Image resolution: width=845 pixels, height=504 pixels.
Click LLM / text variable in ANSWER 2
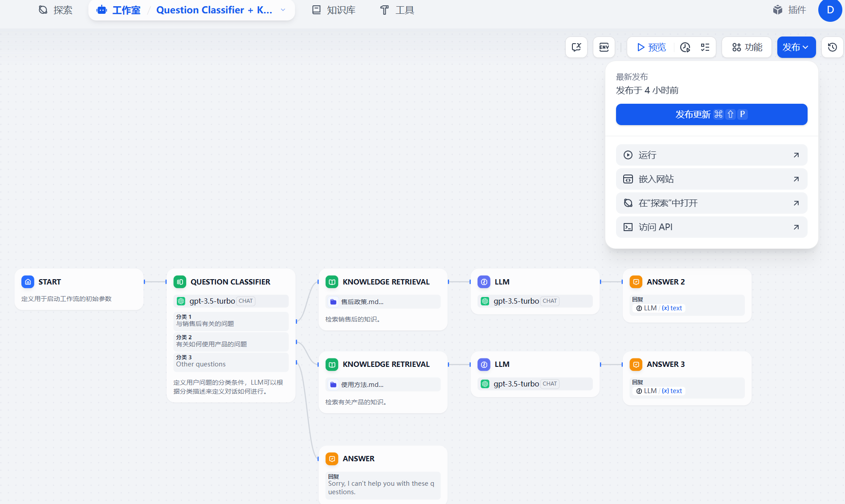[x=659, y=308]
